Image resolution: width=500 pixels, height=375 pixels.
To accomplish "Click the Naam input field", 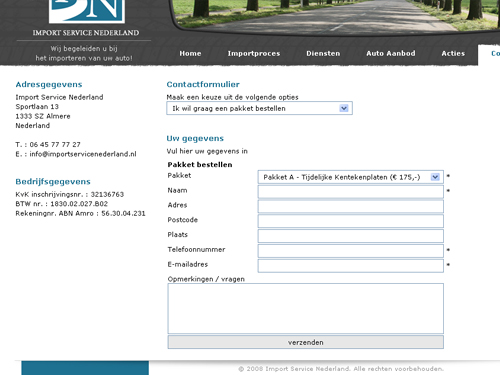I will click(x=351, y=192).
